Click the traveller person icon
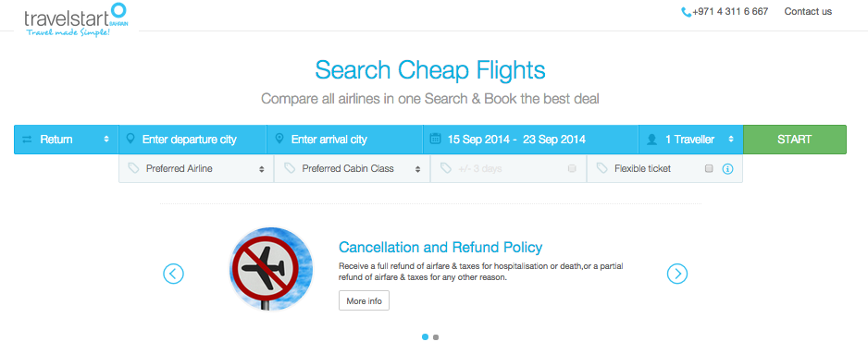Screen dimensions: 868x354 click(651, 140)
